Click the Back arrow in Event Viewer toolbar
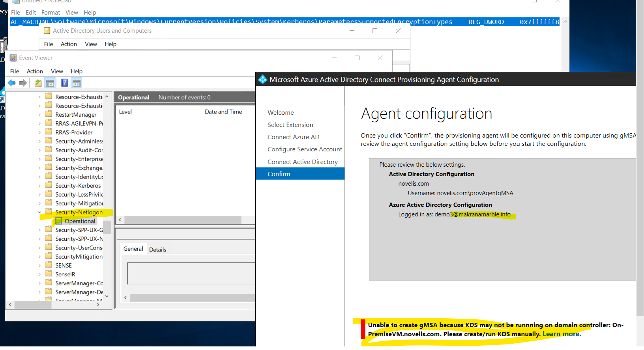The image size is (644, 350). 12,83
